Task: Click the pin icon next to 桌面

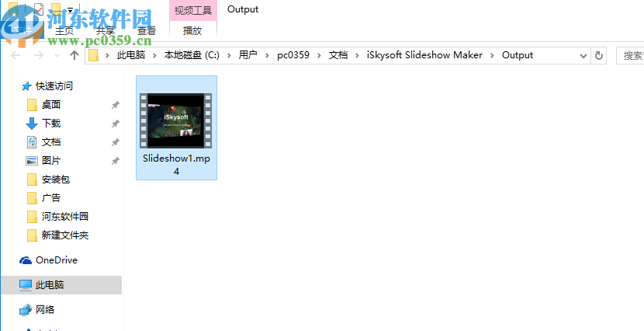Action: pyautogui.click(x=116, y=105)
